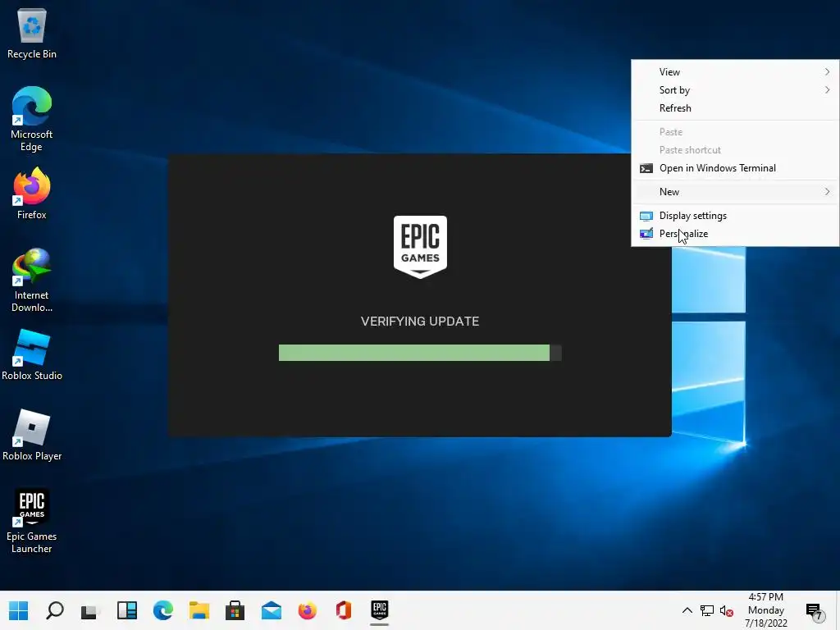Switch to Epic Games Launcher taskbar button

coord(379,609)
